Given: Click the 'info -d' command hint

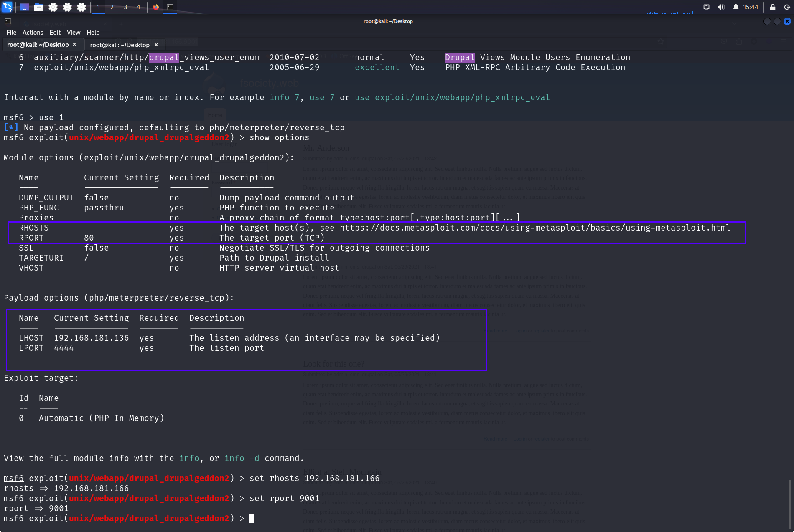Looking at the screenshot, I should [x=242, y=458].
